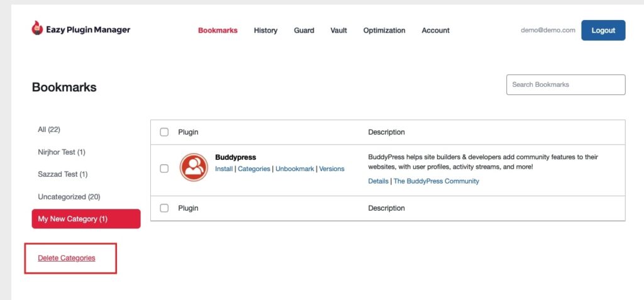Click the Buddypress plugin title
This screenshot has width=644, height=300.
point(236,157)
